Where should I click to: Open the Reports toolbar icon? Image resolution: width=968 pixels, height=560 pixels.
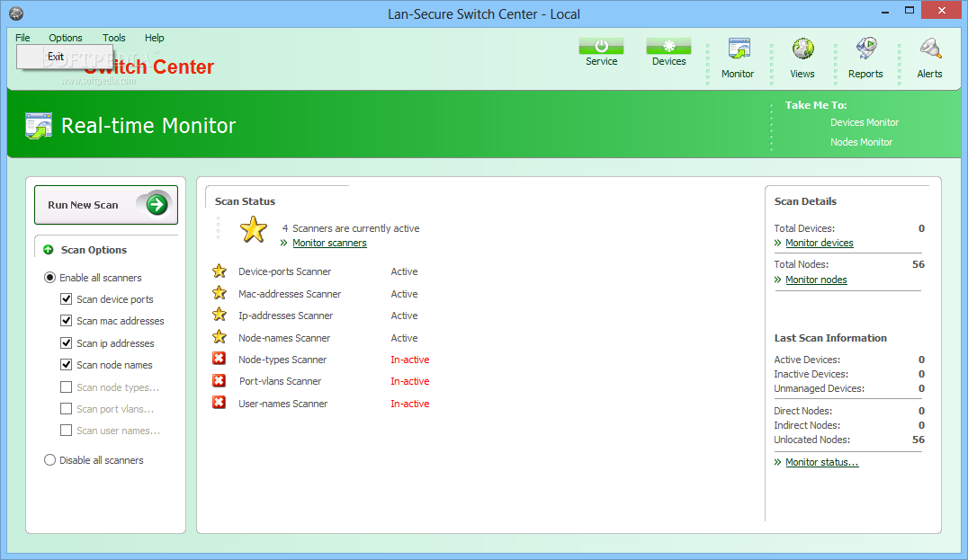pyautogui.click(x=866, y=49)
